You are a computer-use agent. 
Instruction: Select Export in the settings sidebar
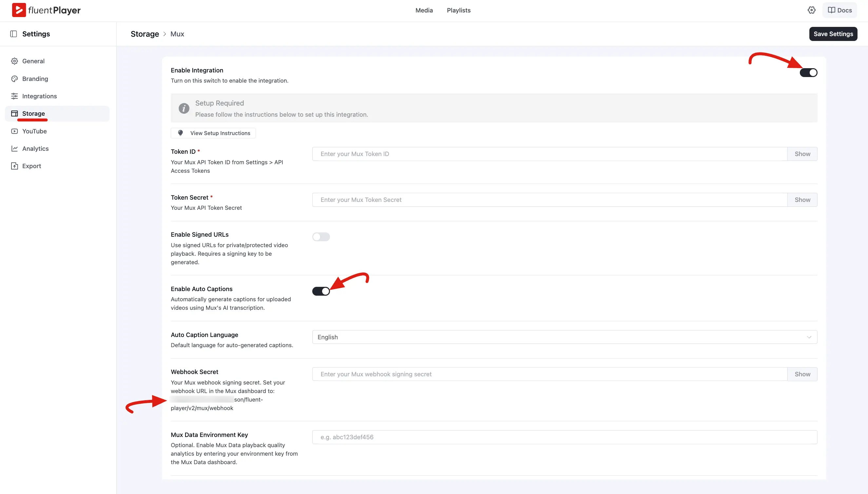[x=57, y=166]
